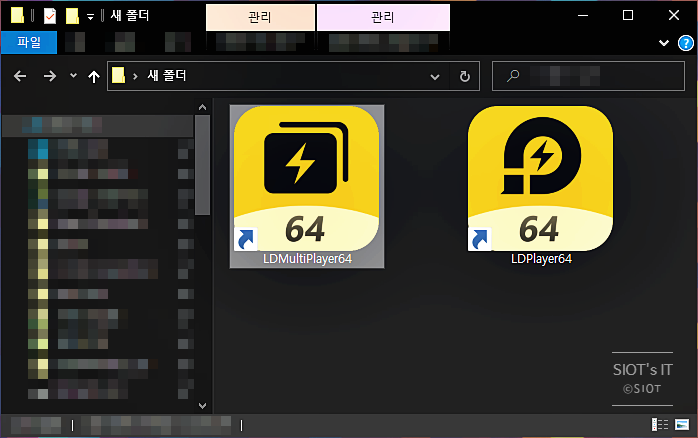Click the 새 폴더 path in address bar
Viewport: 698px width, 438px height.
(167, 76)
